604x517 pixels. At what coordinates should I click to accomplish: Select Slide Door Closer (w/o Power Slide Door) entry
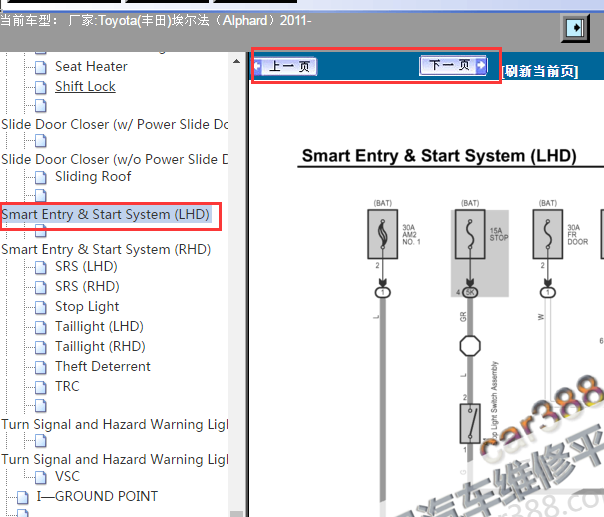[114, 159]
